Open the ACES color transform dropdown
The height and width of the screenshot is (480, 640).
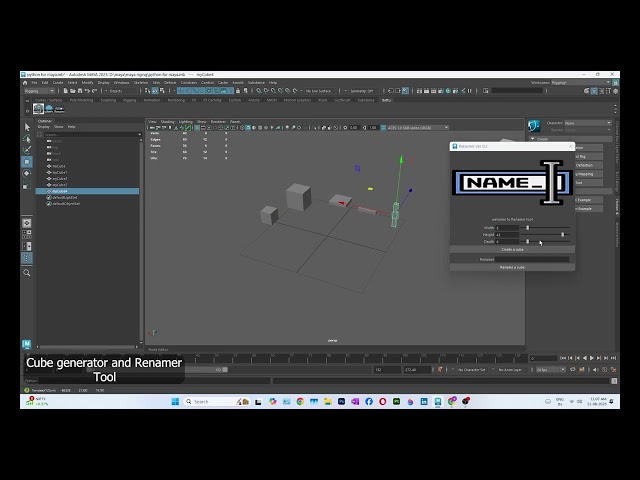point(418,128)
